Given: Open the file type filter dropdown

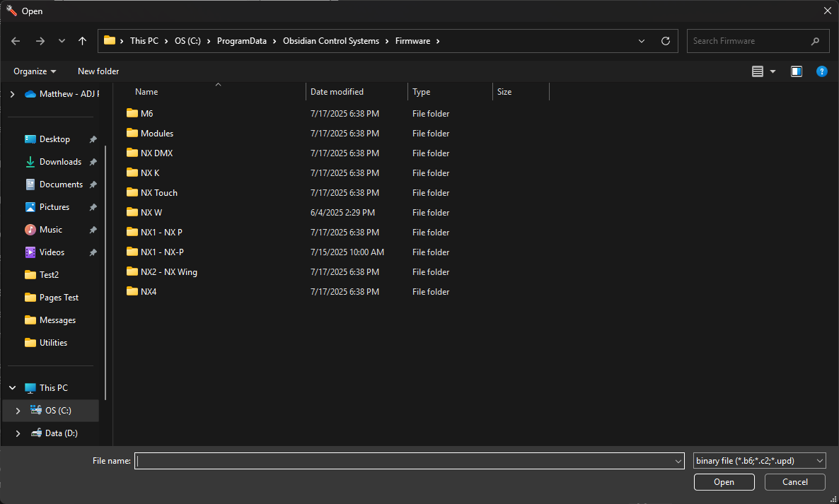Looking at the screenshot, I should pos(759,461).
